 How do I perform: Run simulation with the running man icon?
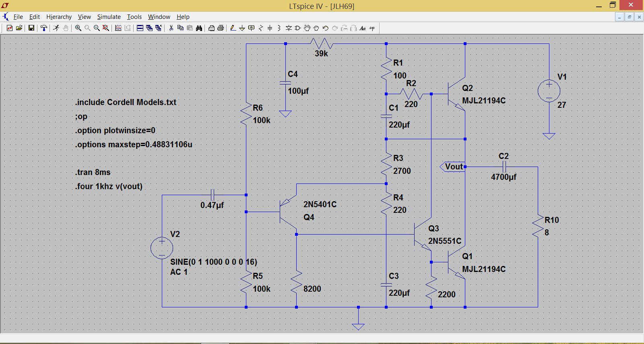(56, 28)
